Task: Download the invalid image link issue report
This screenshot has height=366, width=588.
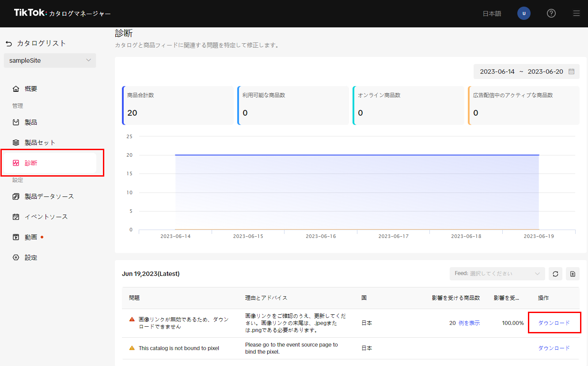Action: 554,323
